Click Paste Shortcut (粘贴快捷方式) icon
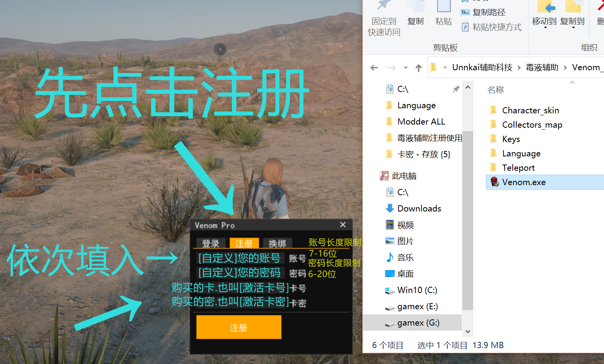Screen dimensions: 604x364 (x=465, y=27)
